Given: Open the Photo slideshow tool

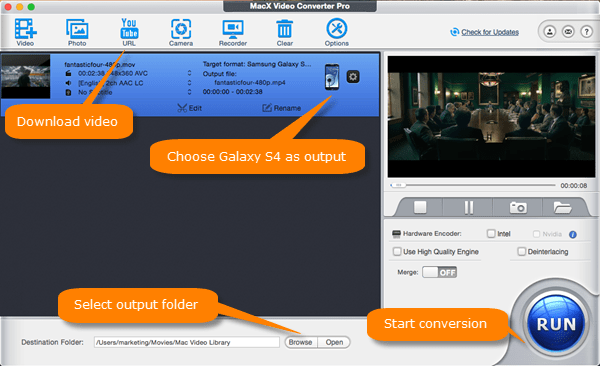Looking at the screenshot, I should pyautogui.click(x=77, y=32).
